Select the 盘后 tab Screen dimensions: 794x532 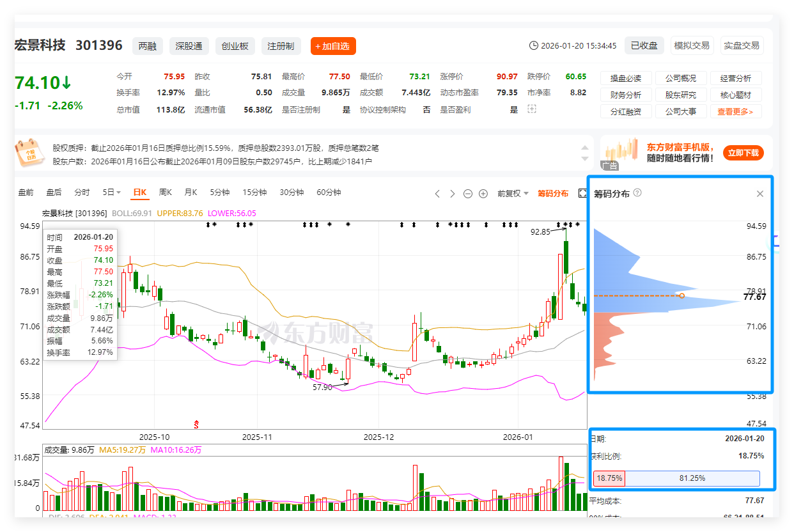click(x=54, y=192)
